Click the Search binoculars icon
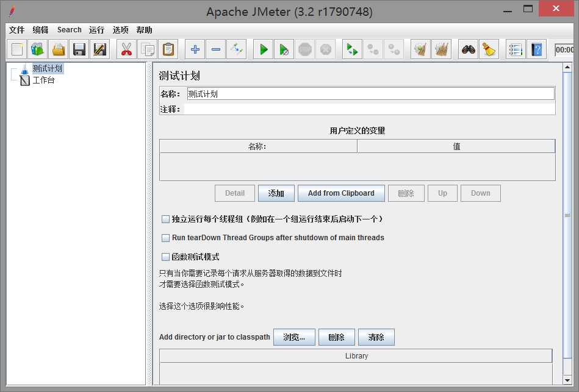The height and width of the screenshot is (392, 579). click(x=468, y=49)
